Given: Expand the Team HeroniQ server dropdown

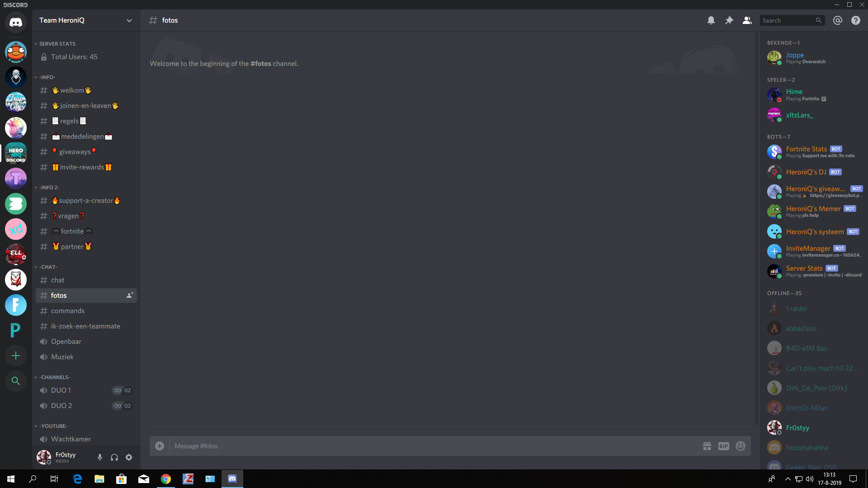Looking at the screenshot, I should point(129,20).
